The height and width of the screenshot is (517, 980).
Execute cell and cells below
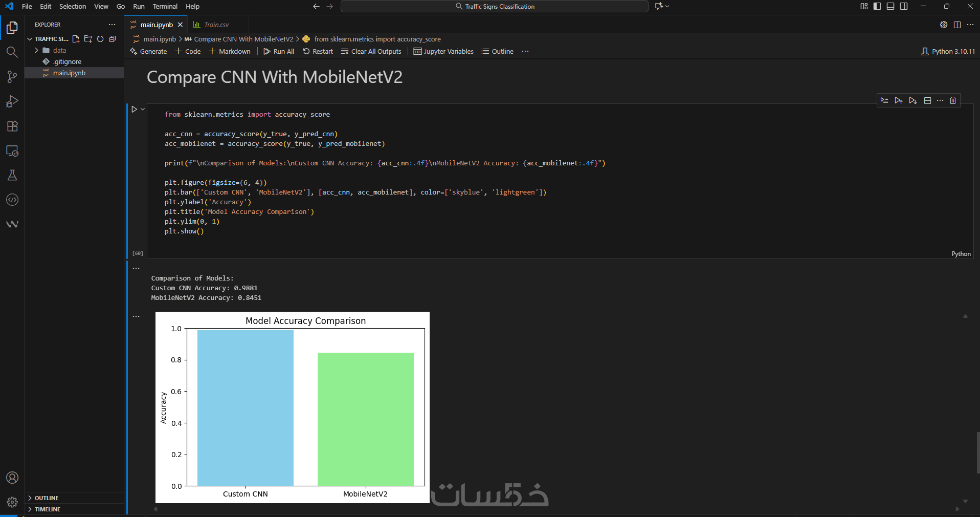tap(913, 100)
